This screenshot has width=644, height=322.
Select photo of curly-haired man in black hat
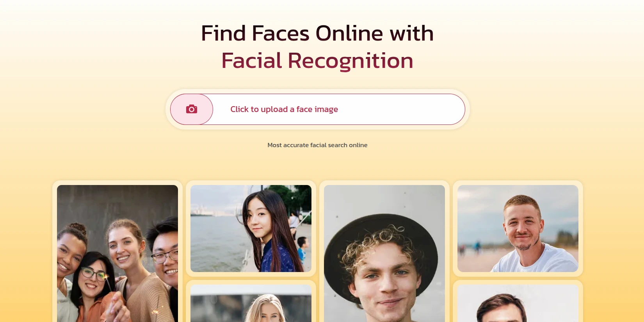tap(384, 254)
